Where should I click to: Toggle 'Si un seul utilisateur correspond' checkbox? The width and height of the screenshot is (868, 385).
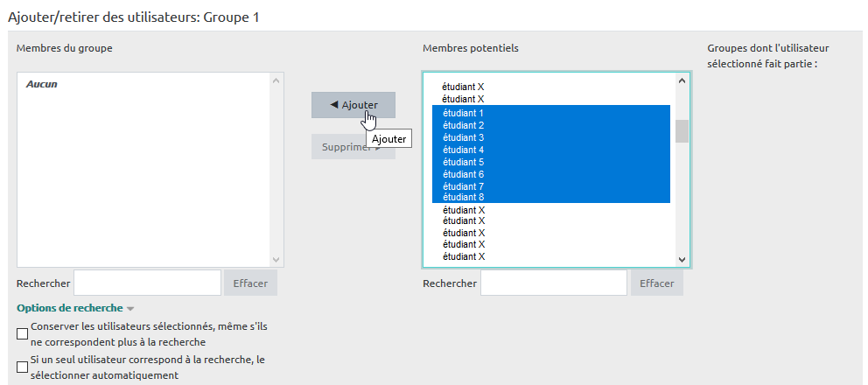coord(23,367)
